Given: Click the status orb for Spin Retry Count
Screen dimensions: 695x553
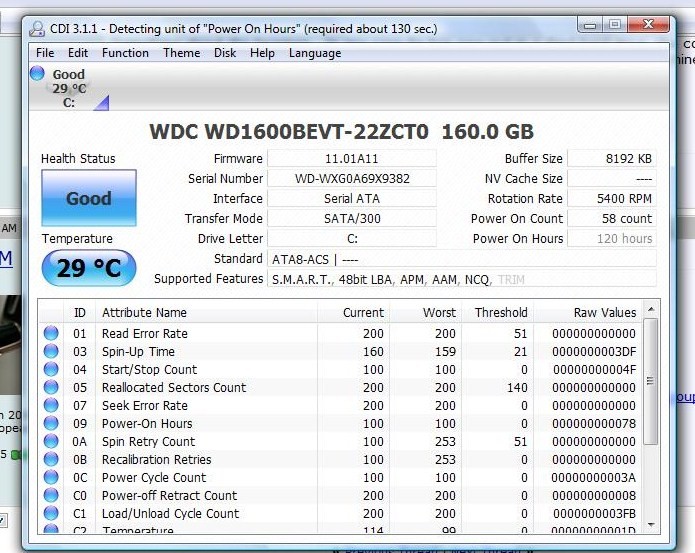Looking at the screenshot, I should (x=51, y=441).
